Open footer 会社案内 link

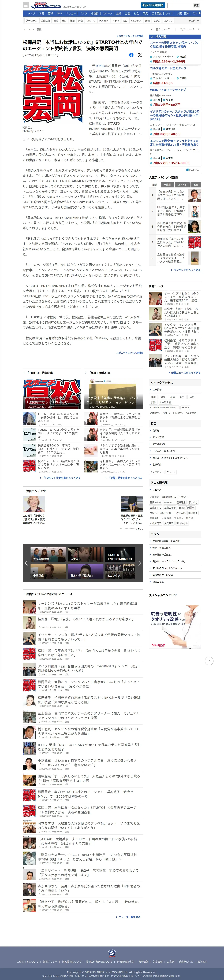202,961
